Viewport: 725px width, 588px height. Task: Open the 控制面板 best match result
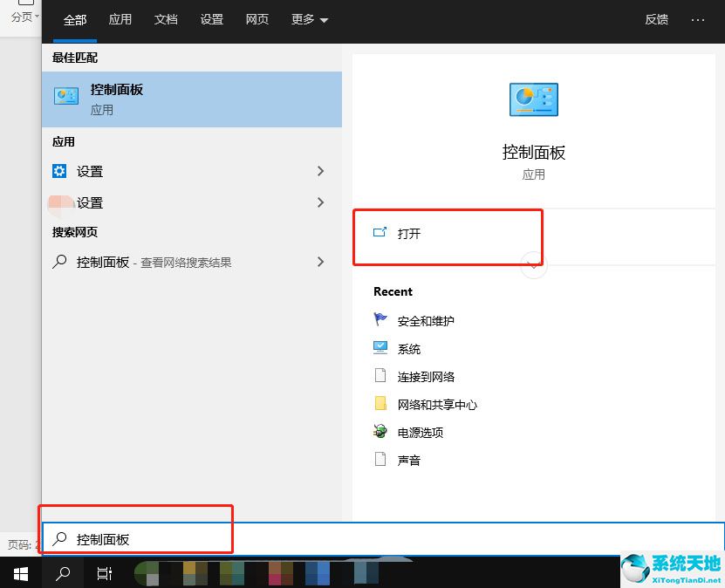coord(191,99)
